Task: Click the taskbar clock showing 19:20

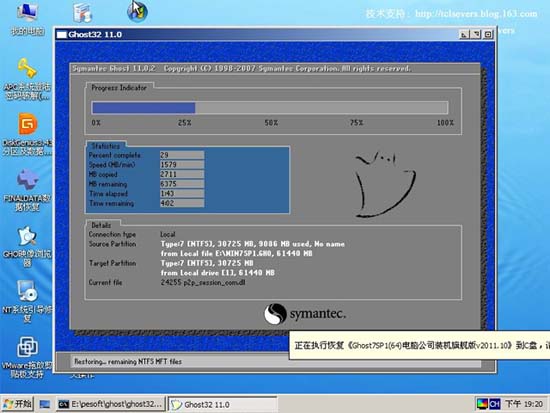Action: pos(524,404)
